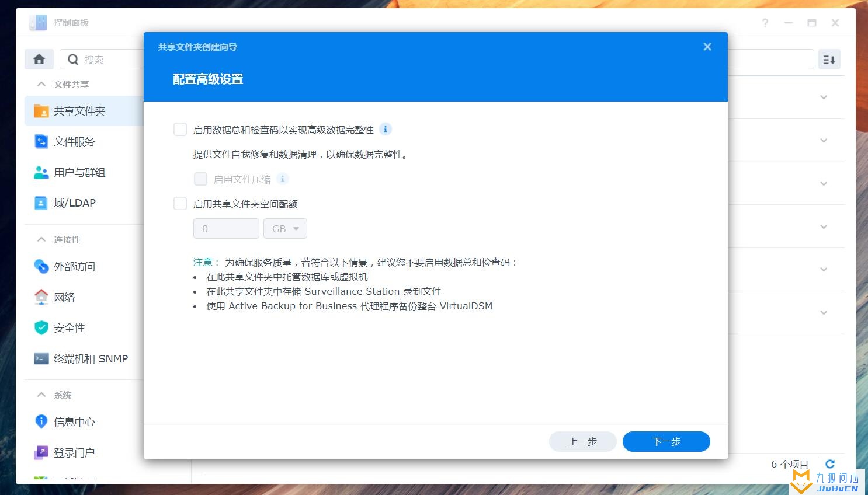Click the 6 个项目 status text

click(790, 464)
